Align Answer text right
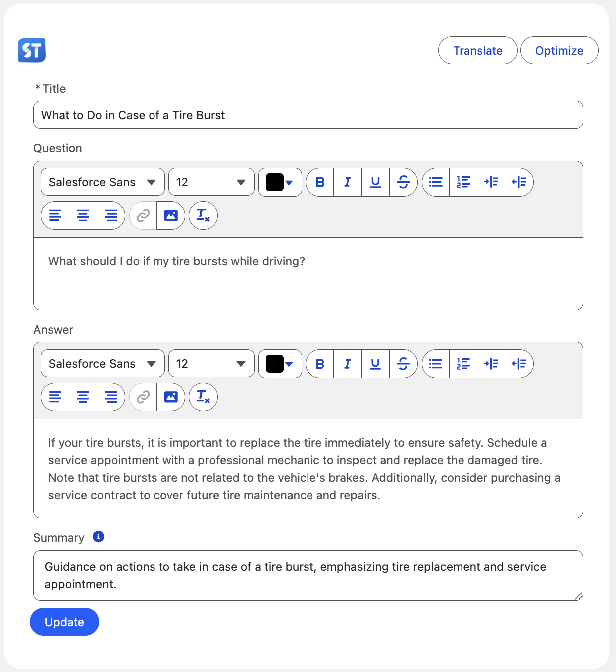This screenshot has height=672, width=616. click(111, 397)
